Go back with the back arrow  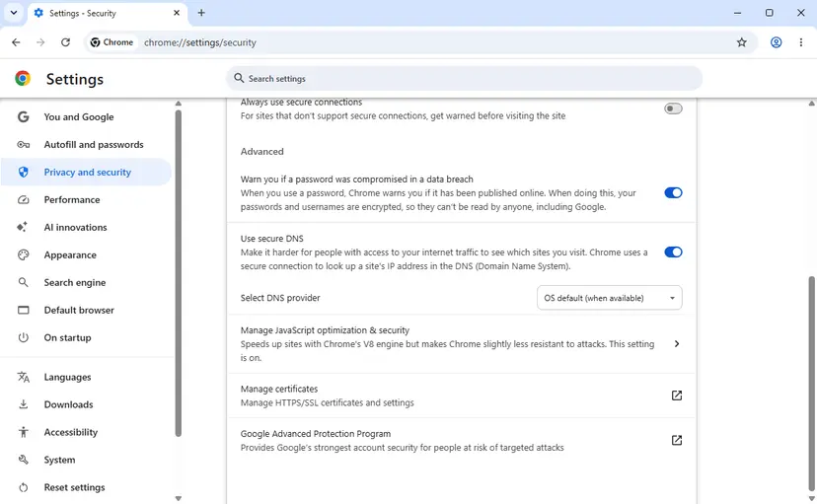[16, 42]
